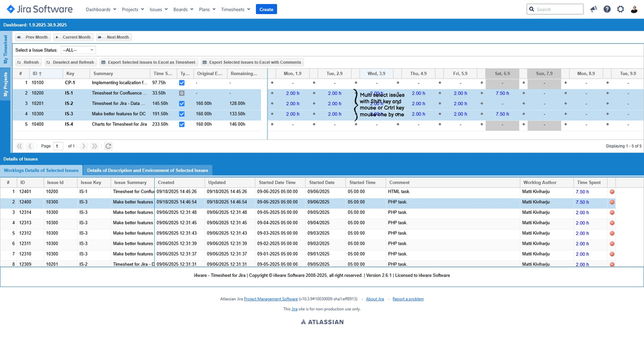Click the pager reload icon
Image resolution: width=644 pixels, height=362 pixels.
coord(108,146)
